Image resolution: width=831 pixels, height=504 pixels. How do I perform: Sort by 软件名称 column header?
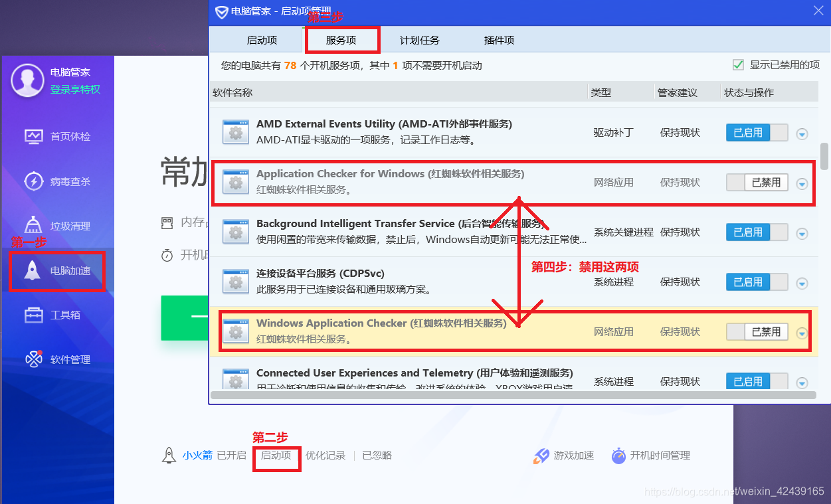point(232,93)
